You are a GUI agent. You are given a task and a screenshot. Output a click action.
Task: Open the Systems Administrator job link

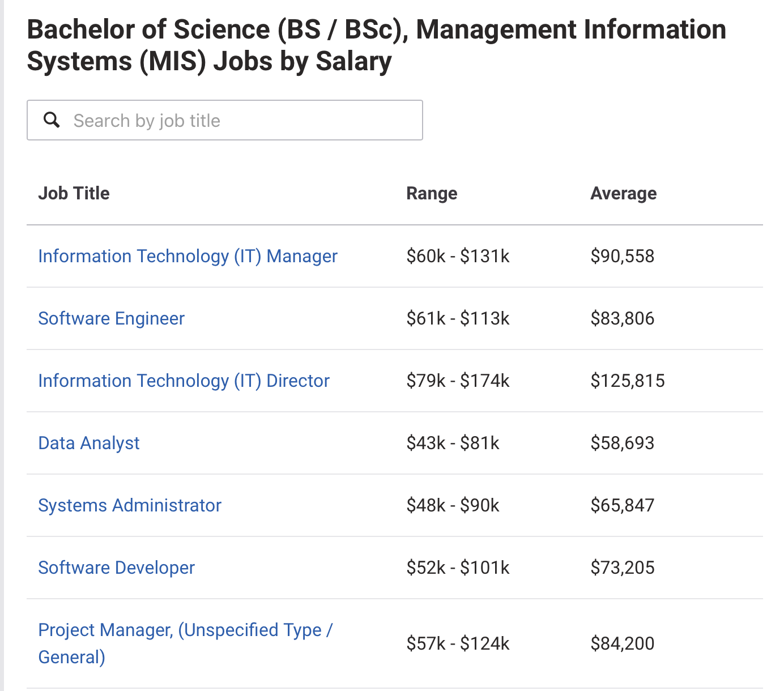point(130,505)
